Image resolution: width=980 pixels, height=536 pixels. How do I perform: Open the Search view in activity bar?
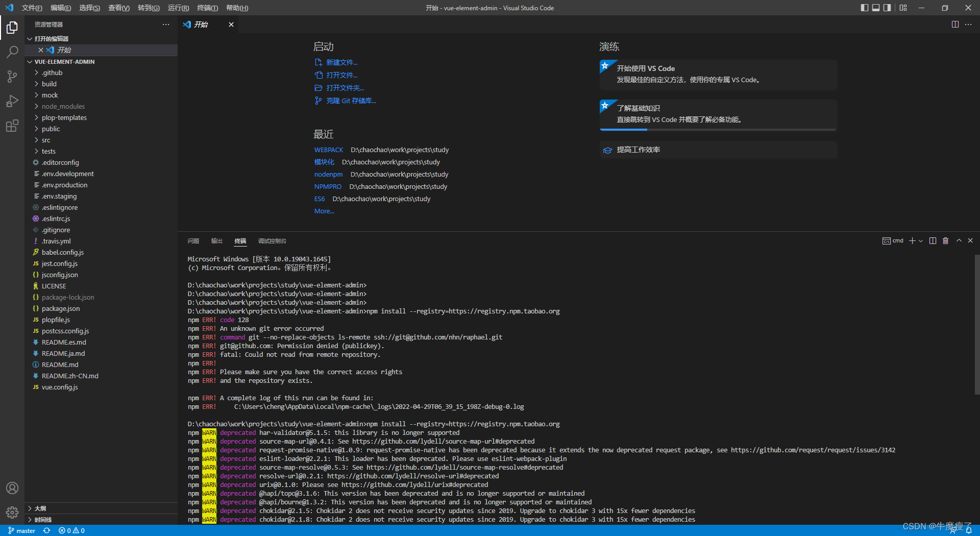click(12, 52)
